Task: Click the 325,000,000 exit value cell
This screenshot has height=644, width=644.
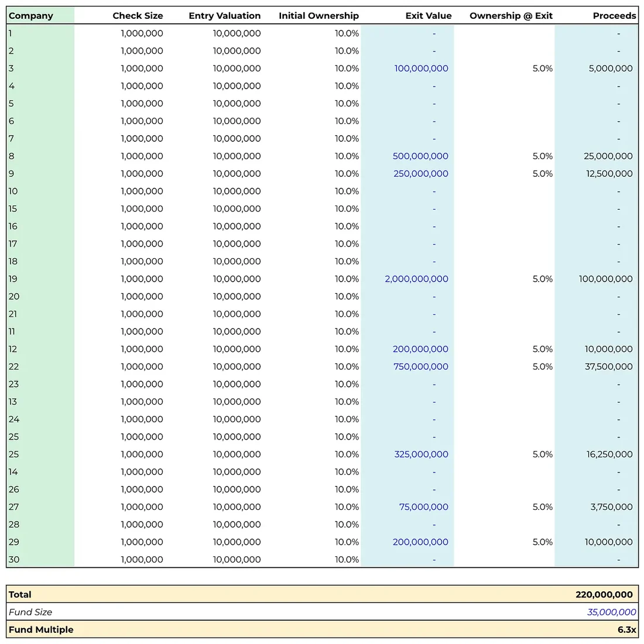Action: [421, 454]
